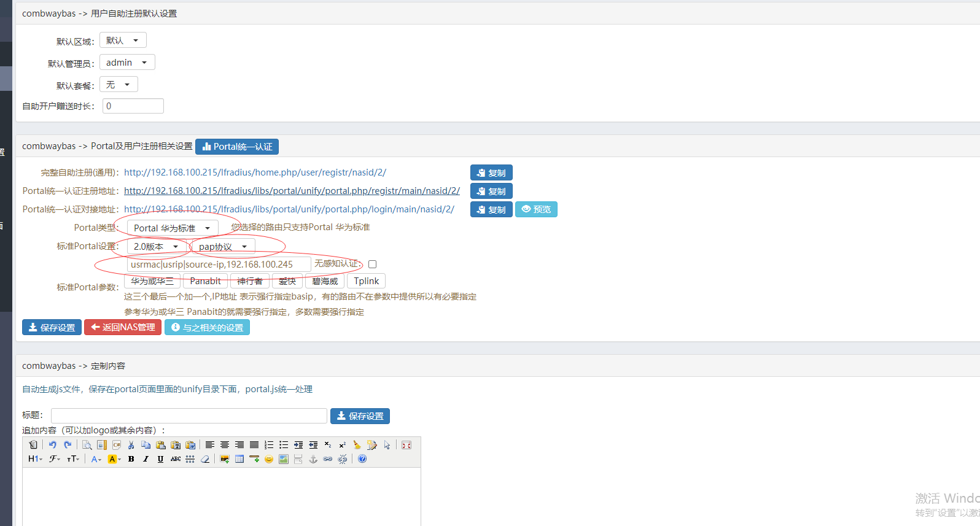Open the pap协议 protocol dropdown
The image size is (980, 526).
(223, 247)
